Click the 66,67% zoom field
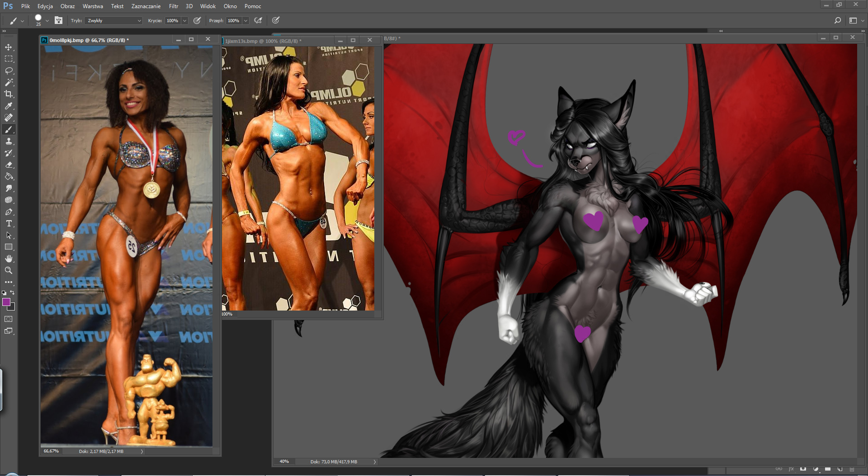The width and height of the screenshot is (868, 476). click(x=51, y=452)
